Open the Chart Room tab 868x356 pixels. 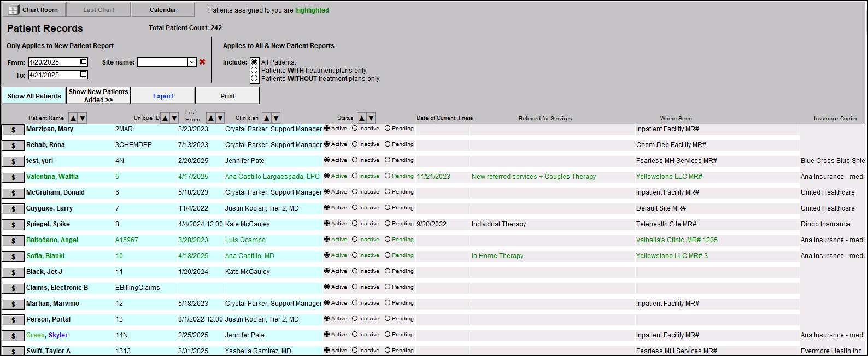tap(34, 10)
